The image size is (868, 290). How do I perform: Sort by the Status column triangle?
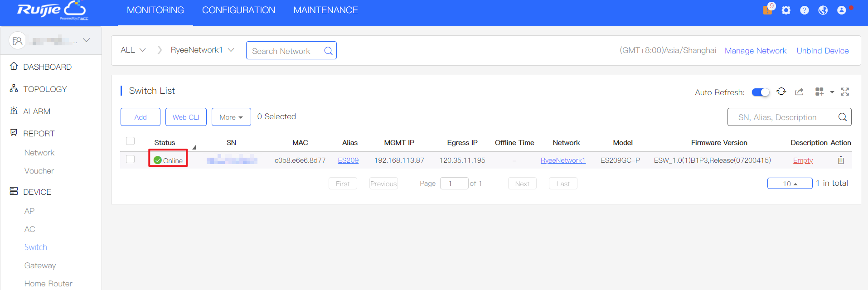(x=194, y=147)
